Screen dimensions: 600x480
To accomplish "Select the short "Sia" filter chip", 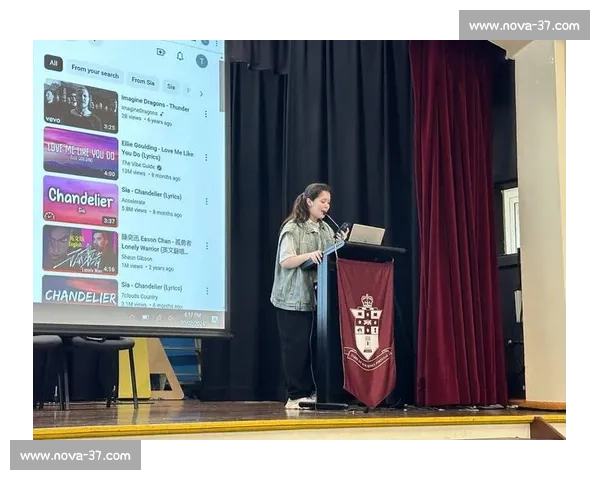I will pos(171,86).
